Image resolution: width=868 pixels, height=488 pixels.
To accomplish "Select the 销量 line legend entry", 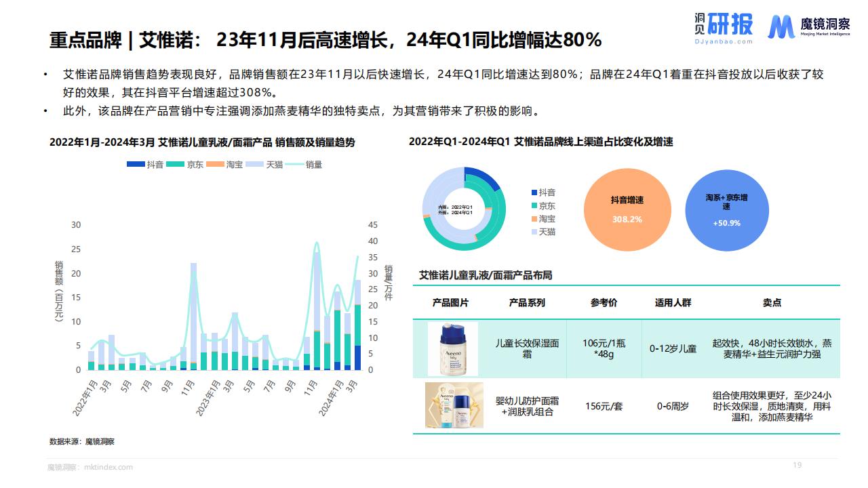I will pos(304,165).
